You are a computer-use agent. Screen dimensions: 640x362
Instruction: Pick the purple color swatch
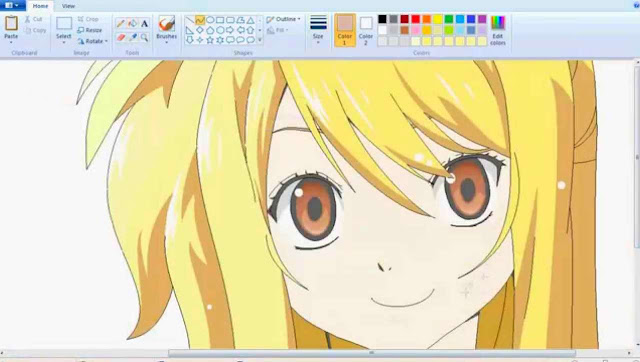482,19
